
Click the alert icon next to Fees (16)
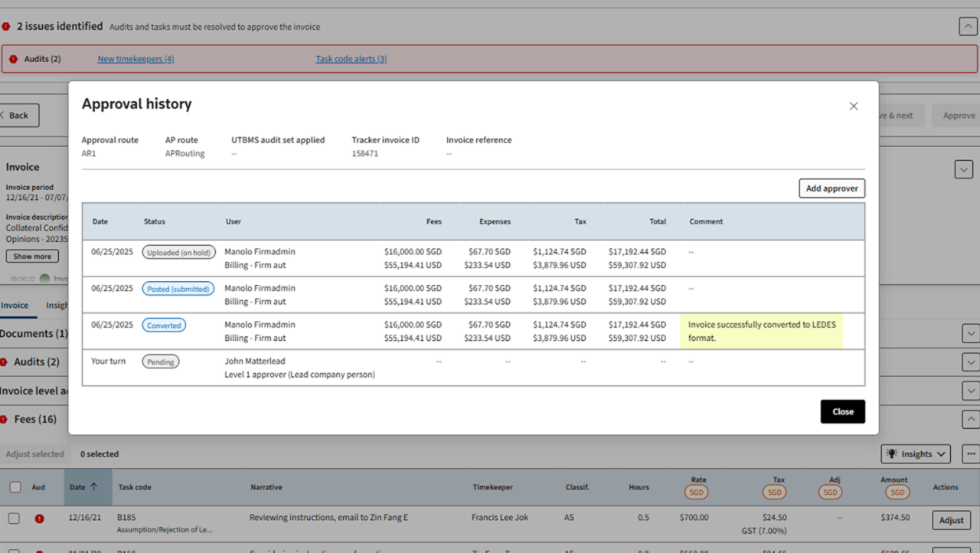click(8, 419)
